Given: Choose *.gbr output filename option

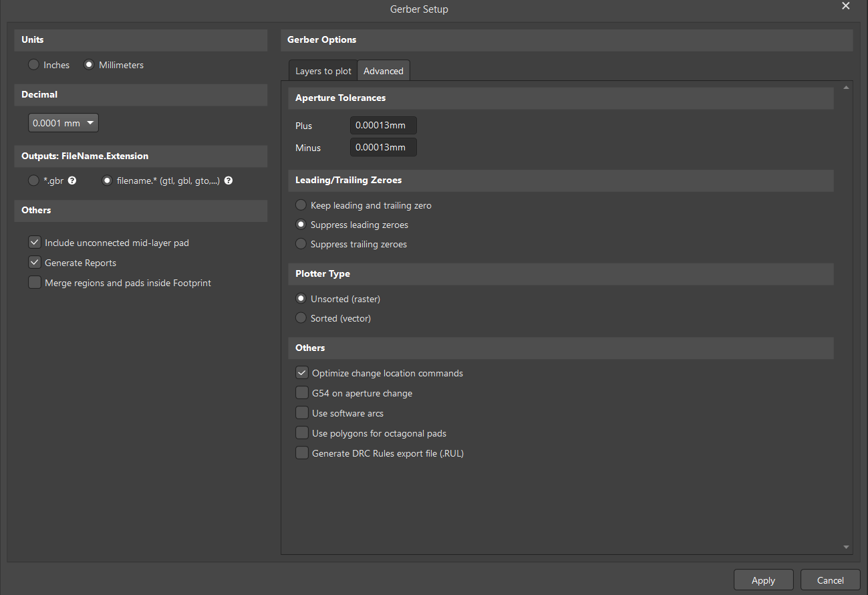Looking at the screenshot, I should 33,181.
